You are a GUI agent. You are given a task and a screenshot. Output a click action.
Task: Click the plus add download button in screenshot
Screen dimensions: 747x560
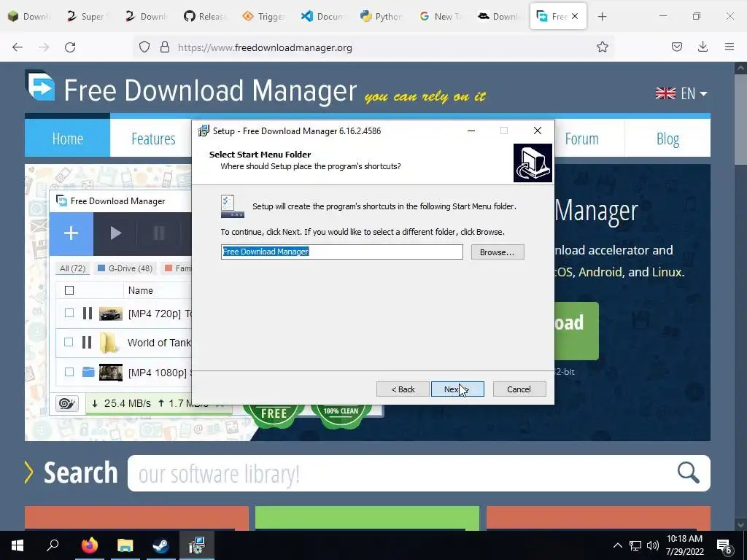[x=71, y=233]
